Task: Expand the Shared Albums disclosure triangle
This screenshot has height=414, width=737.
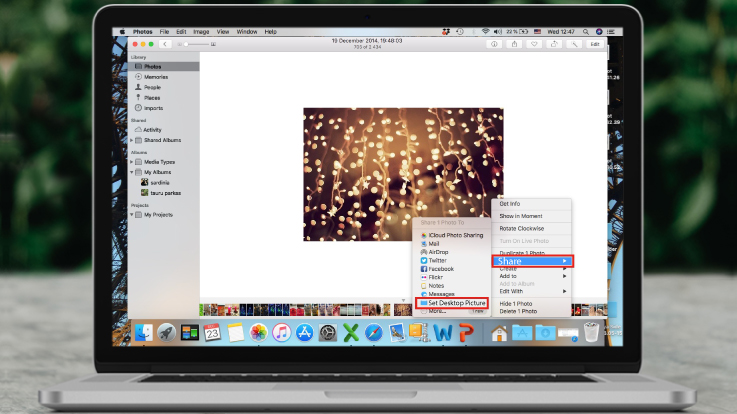Action: click(x=132, y=140)
